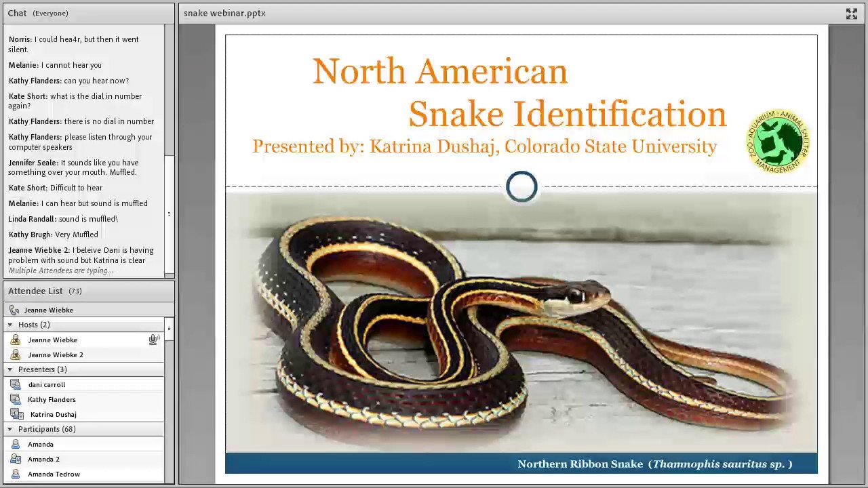Click the microphone icon next to host Jeanne Wiebke
This screenshot has height=488, width=868.
coord(153,340)
